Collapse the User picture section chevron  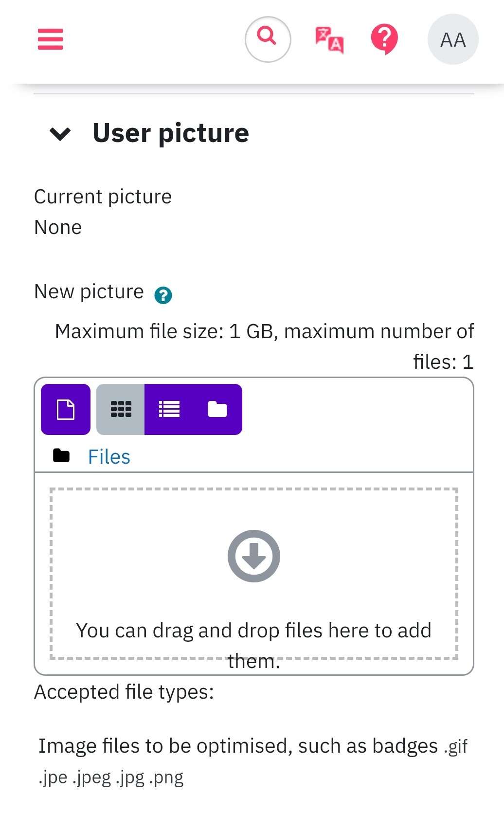click(x=60, y=133)
